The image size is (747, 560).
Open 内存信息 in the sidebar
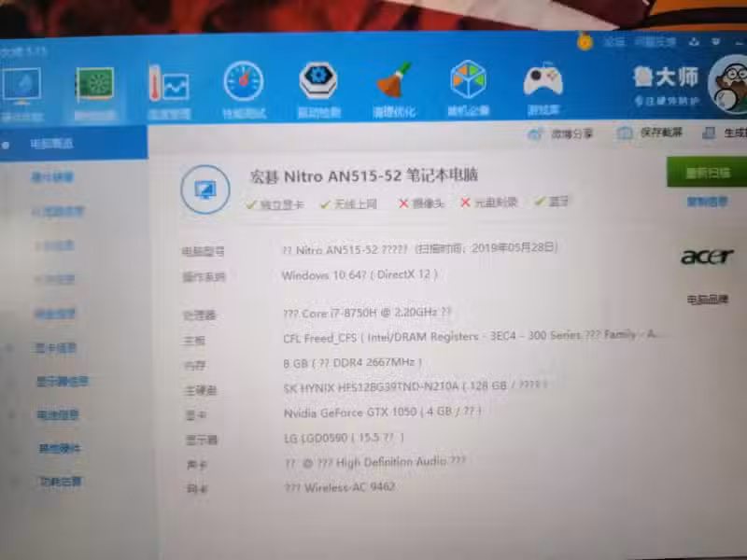click(x=55, y=279)
